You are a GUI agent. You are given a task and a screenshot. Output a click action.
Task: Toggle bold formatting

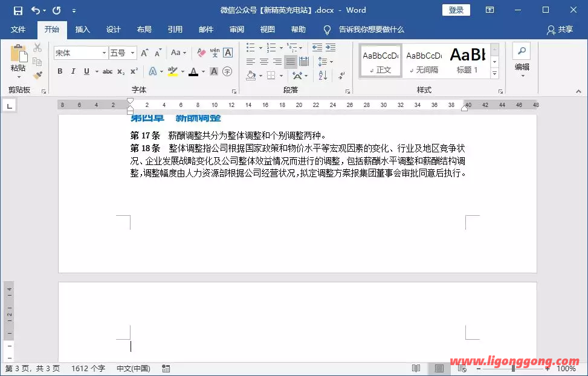click(60, 71)
